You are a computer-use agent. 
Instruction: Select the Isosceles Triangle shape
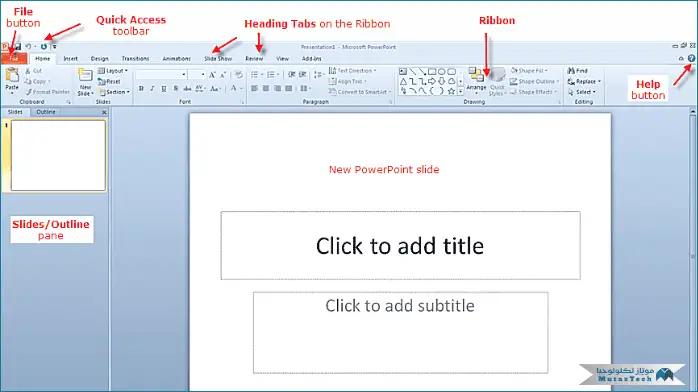[x=403, y=81]
